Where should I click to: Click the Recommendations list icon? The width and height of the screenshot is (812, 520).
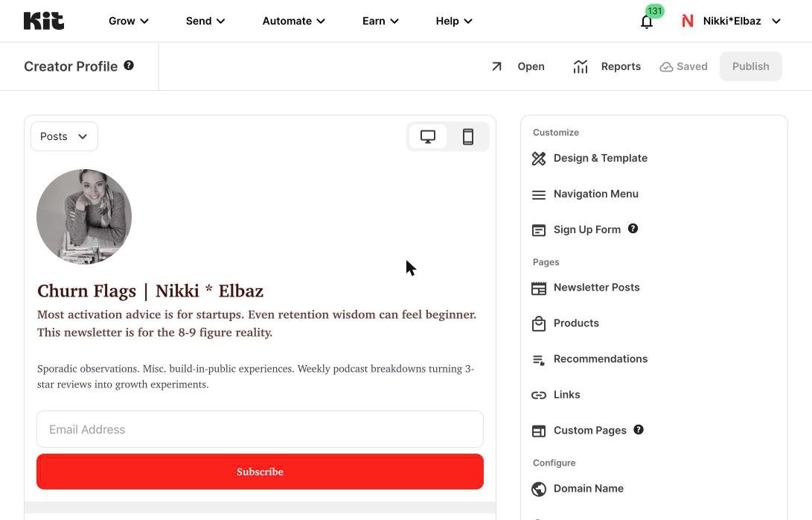pyautogui.click(x=539, y=360)
